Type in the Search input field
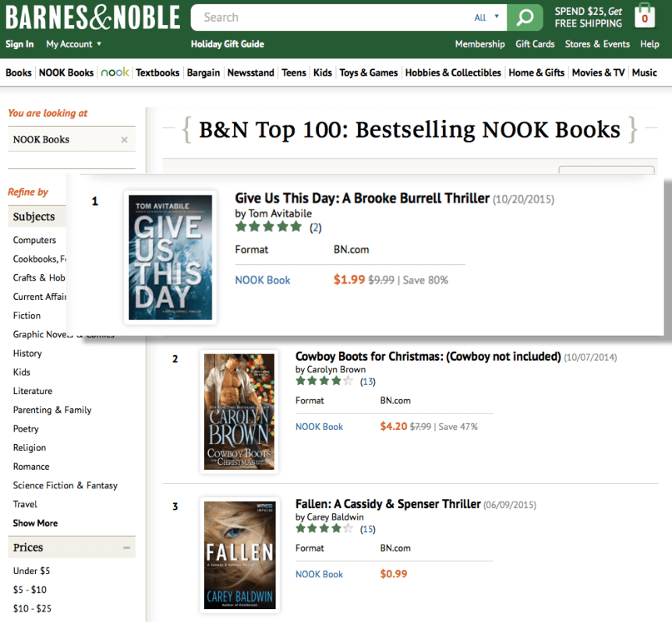The width and height of the screenshot is (672, 624). tap(327, 17)
